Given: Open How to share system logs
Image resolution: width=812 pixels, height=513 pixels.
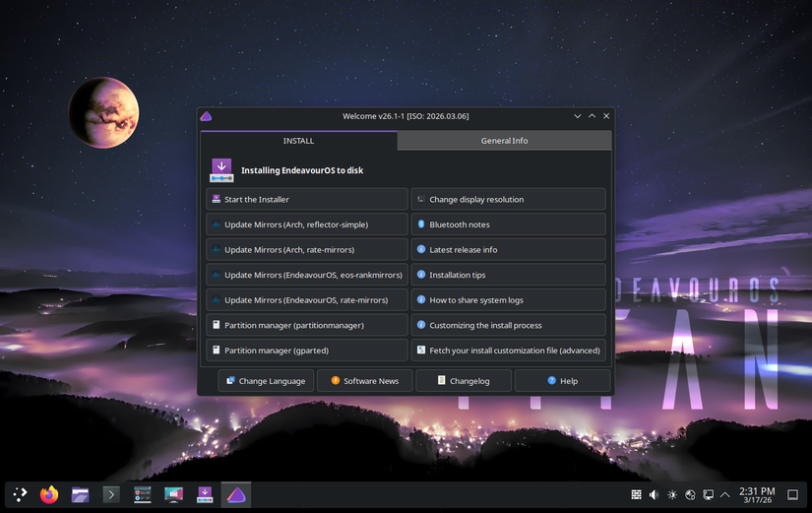Looking at the screenshot, I should tap(509, 300).
